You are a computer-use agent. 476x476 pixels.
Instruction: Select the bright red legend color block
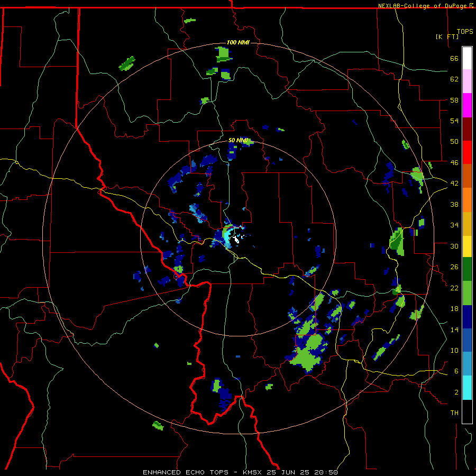[x=467, y=152]
